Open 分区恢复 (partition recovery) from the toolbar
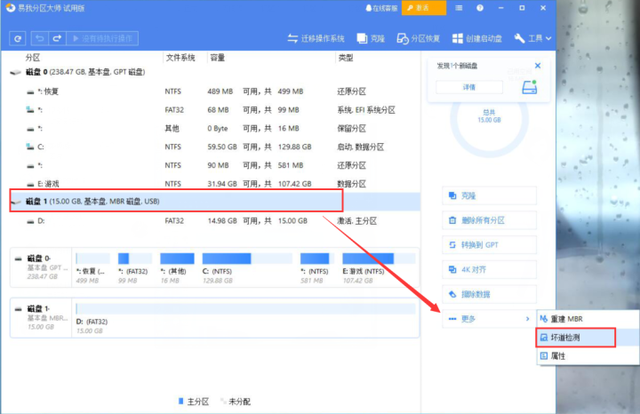 (x=418, y=38)
